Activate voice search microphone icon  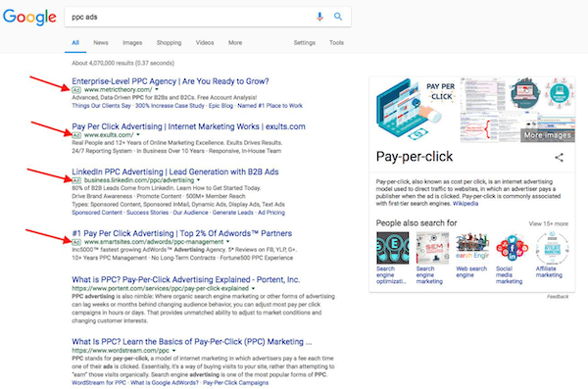click(319, 17)
